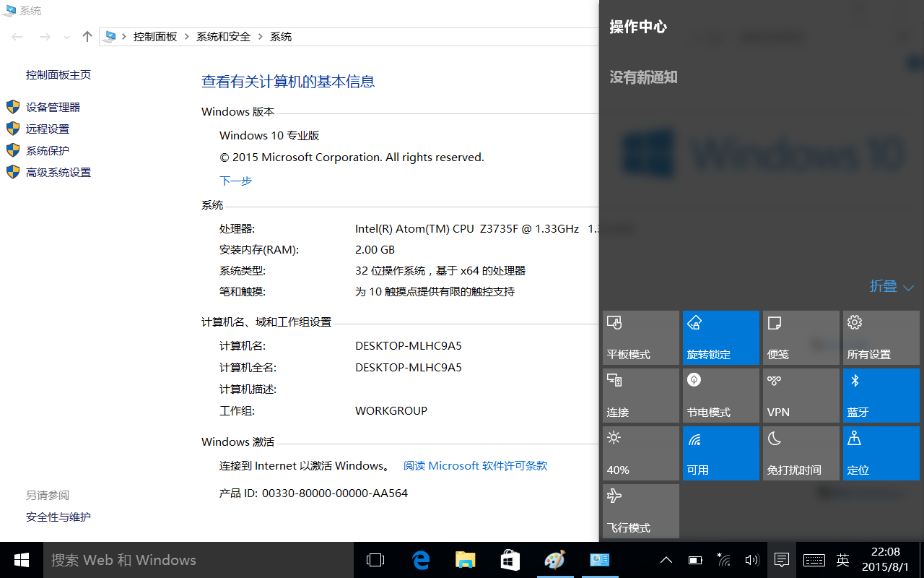Go to 控制面板 in the breadcrumb
This screenshot has width=924, height=578.
coord(155,37)
